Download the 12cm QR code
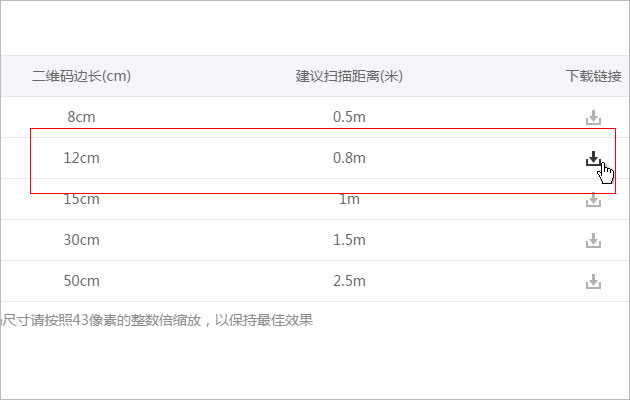This screenshot has width=630, height=400. click(593, 158)
